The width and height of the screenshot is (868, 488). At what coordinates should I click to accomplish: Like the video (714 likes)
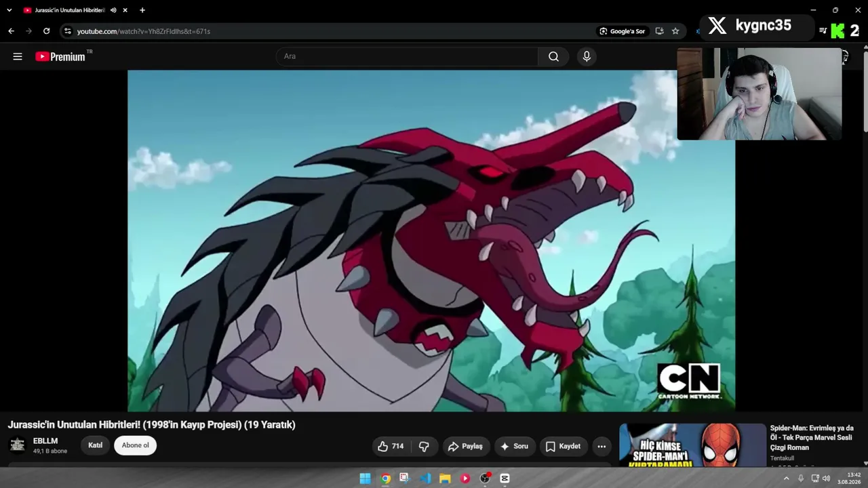pyautogui.click(x=391, y=446)
